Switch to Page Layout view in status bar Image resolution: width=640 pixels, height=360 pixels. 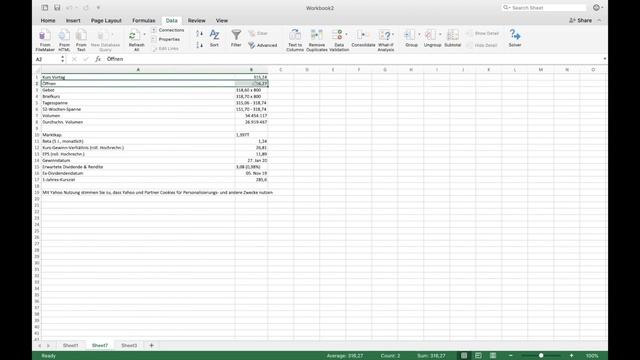(478, 356)
